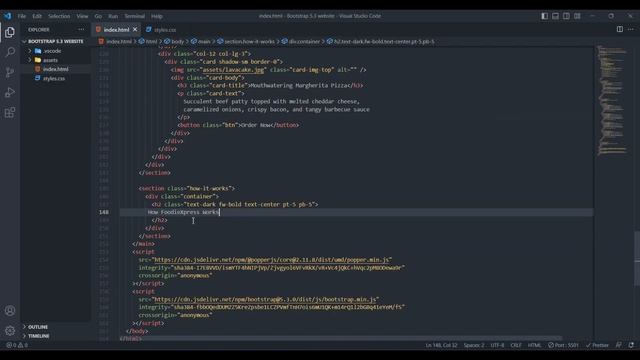640x360 pixels.
Task: Click errors and warnings status indicator
Action: point(17,345)
